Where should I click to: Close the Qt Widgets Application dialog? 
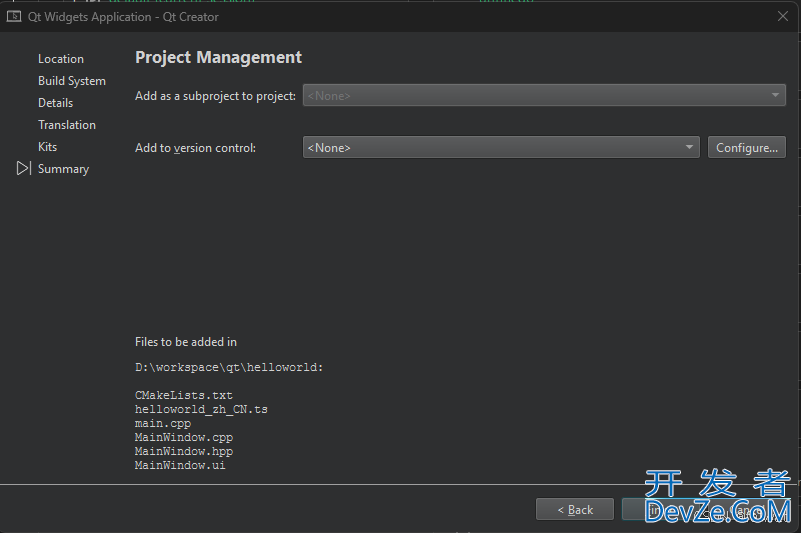click(783, 16)
